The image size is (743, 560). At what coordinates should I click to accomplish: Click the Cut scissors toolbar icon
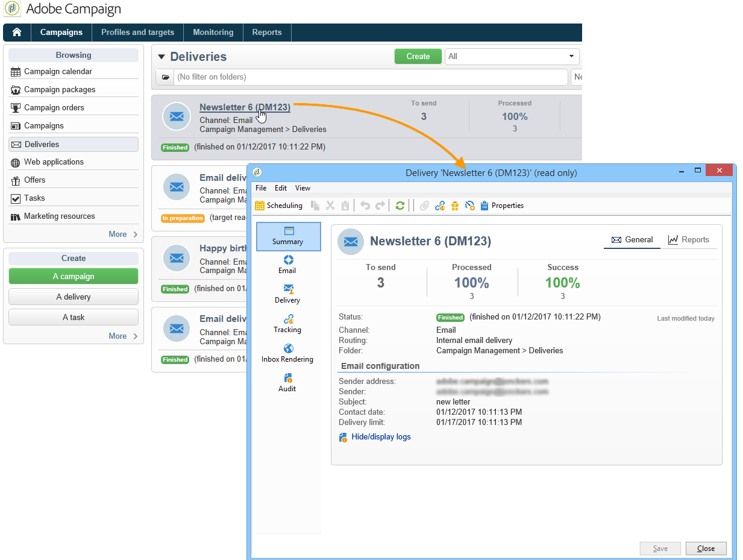pyautogui.click(x=330, y=206)
